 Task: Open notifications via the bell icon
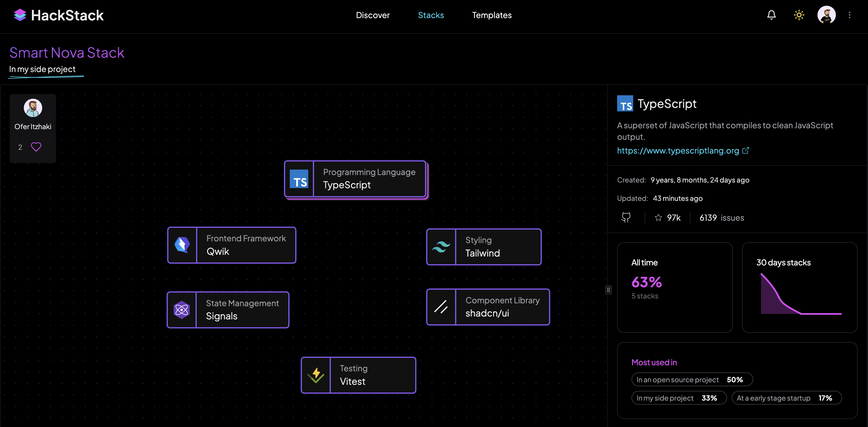coord(772,15)
